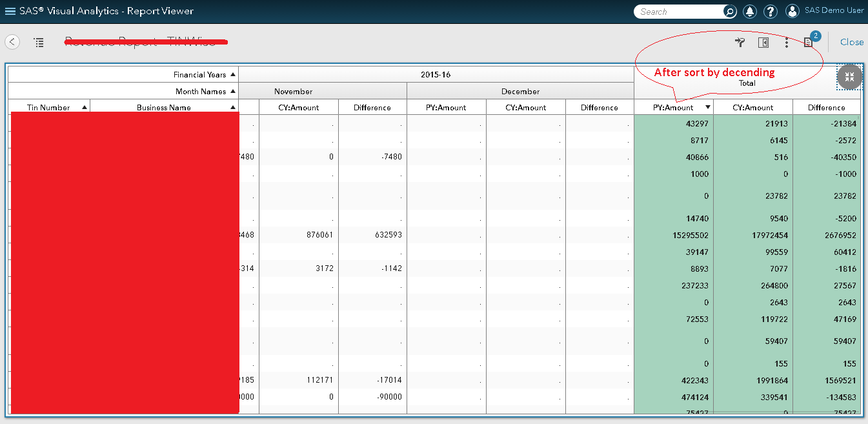The height and width of the screenshot is (424, 868).
Task: Select the December column group header
Action: (x=520, y=91)
